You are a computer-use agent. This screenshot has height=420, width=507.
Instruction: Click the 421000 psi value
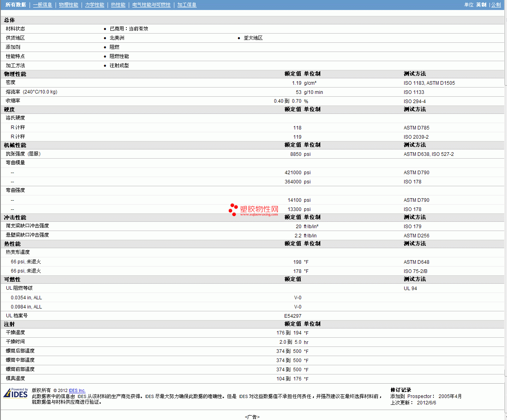click(x=297, y=173)
